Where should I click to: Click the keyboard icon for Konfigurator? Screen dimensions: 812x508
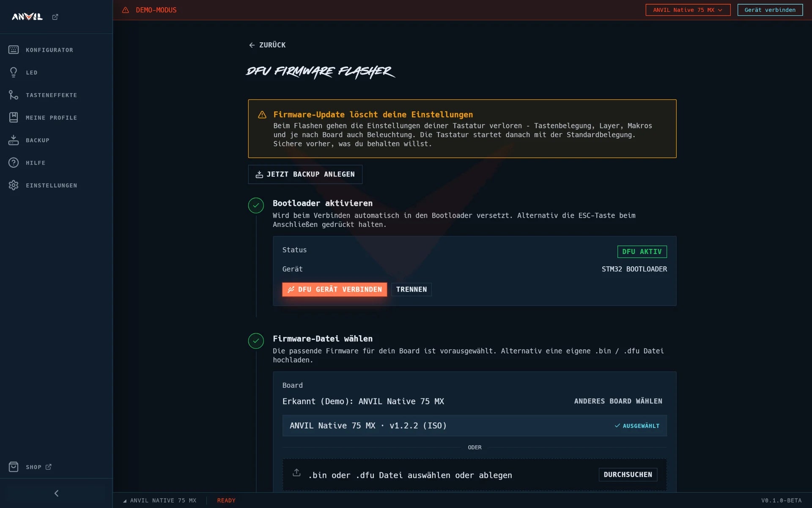(14, 50)
